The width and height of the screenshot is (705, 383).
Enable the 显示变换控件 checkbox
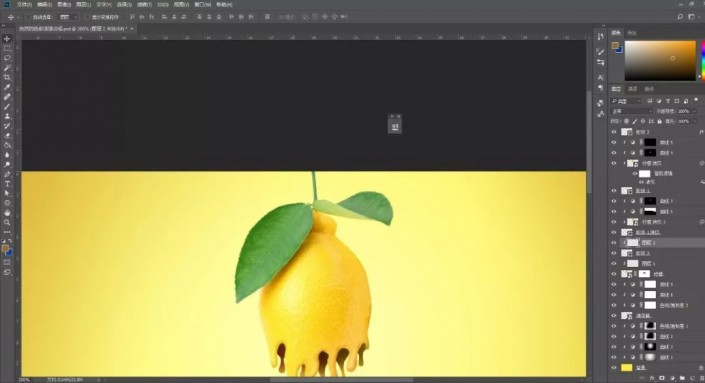(x=87, y=17)
